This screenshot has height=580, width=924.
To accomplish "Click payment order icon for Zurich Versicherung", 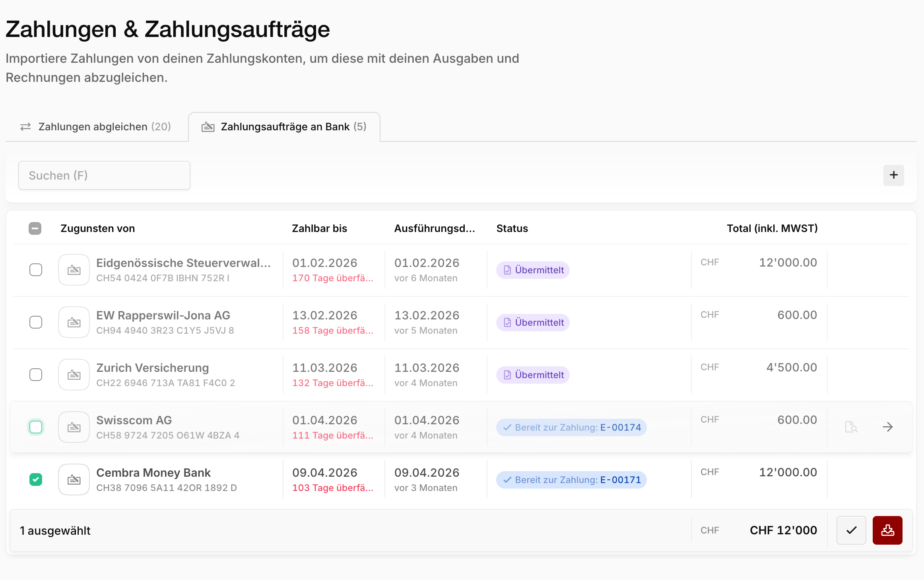I will 74,375.
